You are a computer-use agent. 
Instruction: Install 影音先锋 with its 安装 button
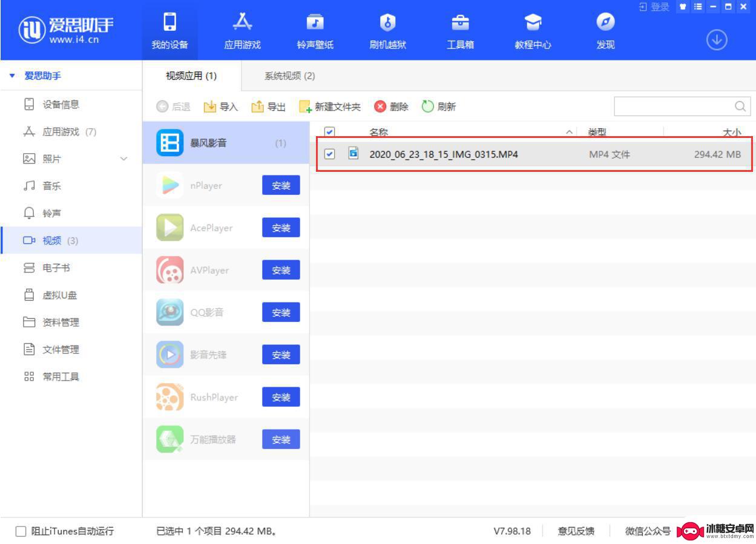click(x=281, y=355)
